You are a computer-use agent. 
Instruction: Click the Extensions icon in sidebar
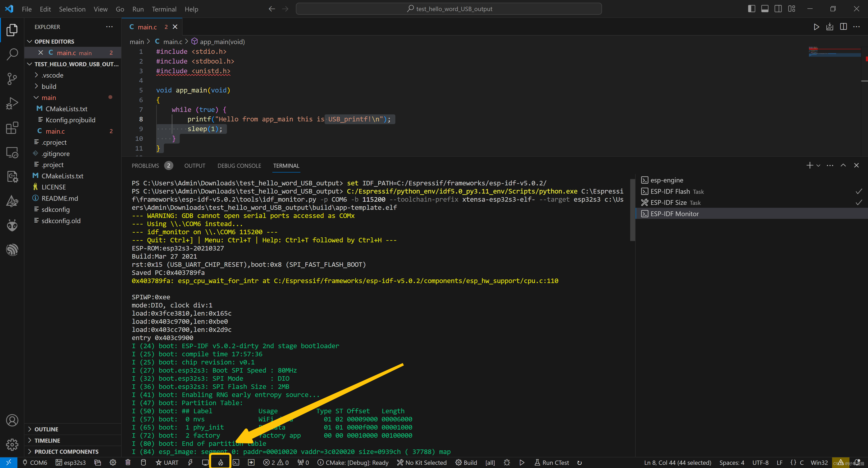pos(13,127)
